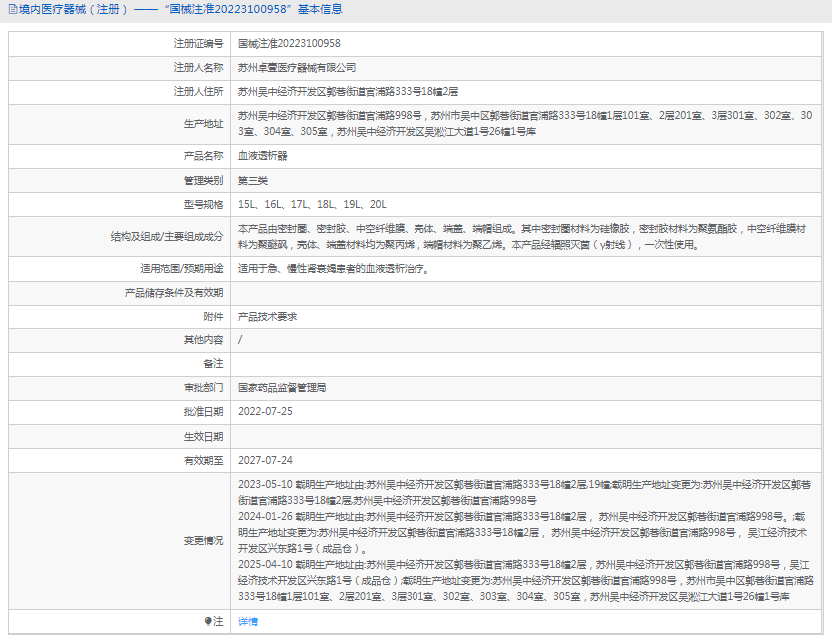
Task: Click the structure description beginning 本产品由密封圈
Action: (522, 236)
